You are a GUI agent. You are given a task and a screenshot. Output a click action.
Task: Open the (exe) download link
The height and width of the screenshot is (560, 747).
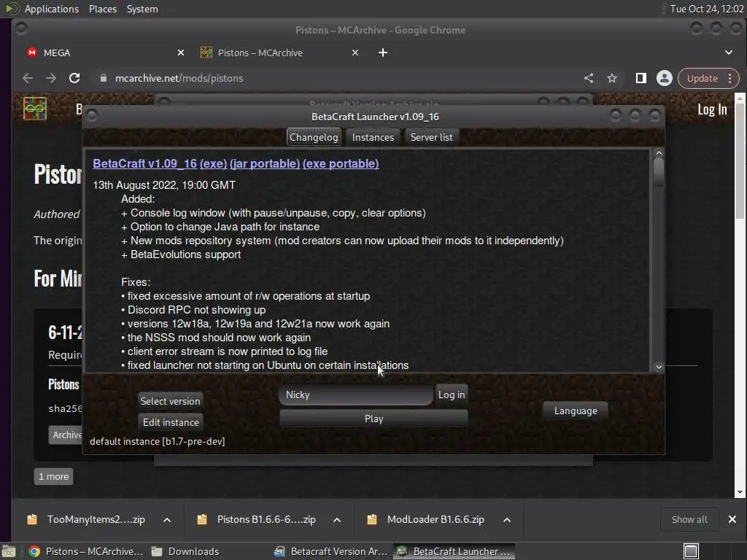(213, 163)
